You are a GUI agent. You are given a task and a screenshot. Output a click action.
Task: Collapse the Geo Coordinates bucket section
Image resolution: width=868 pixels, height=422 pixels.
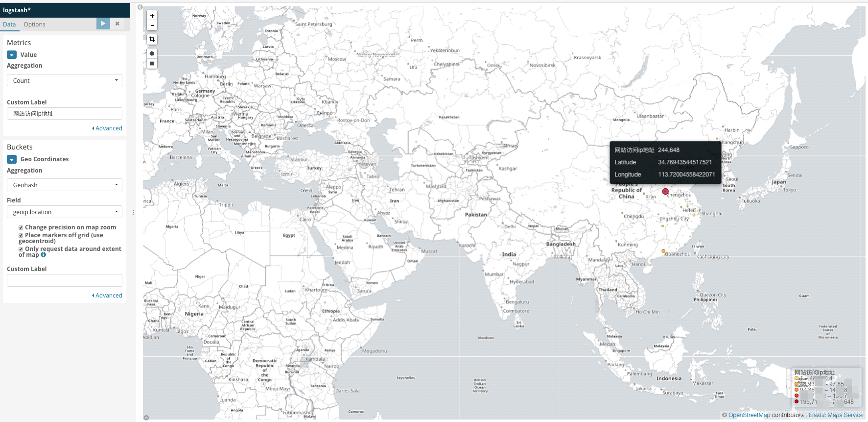tap(12, 159)
